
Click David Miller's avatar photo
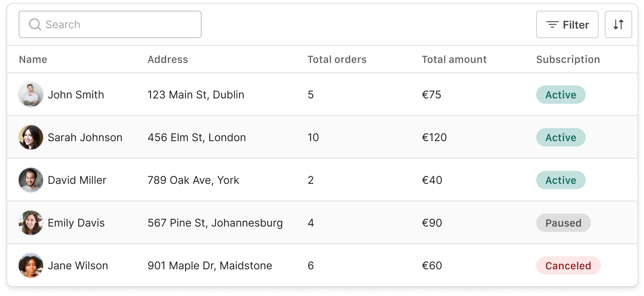31,180
